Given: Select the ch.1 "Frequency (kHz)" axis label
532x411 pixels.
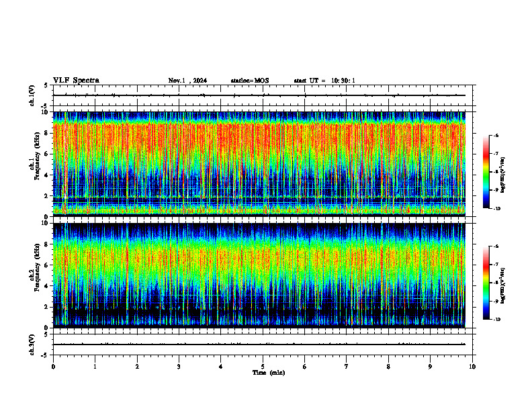Looking at the screenshot, I should point(38,156).
